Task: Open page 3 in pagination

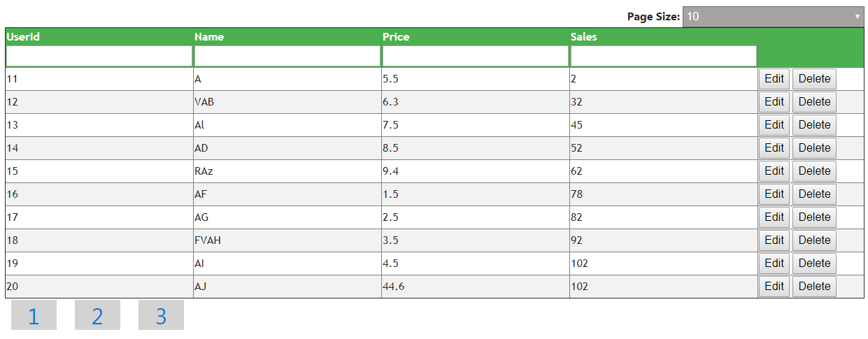Action: [x=161, y=315]
